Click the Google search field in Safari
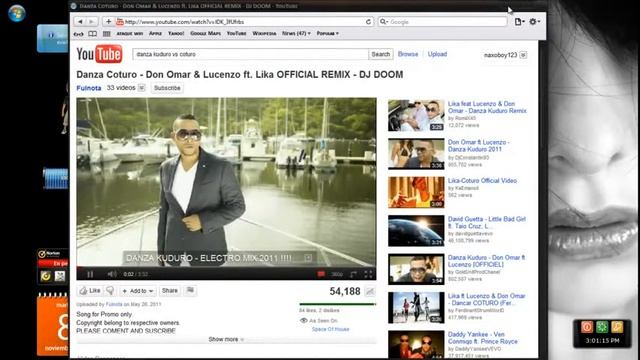Image resolution: width=640 pixels, height=360 pixels. (x=443, y=22)
